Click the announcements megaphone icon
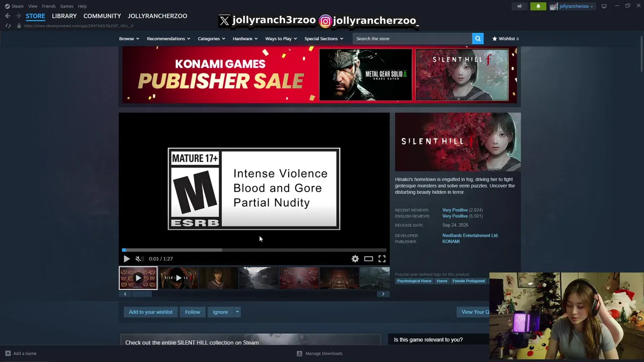This screenshot has height=362, width=644. (520, 6)
